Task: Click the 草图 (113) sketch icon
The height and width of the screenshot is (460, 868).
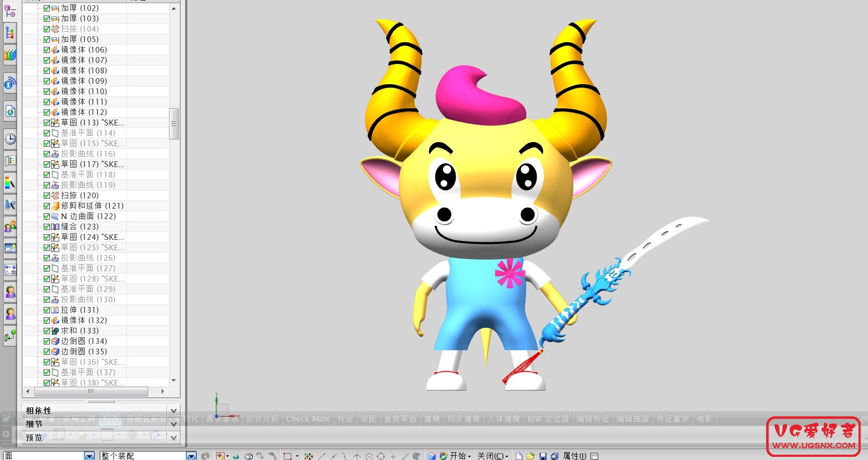Action: pyautogui.click(x=55, y=123)
